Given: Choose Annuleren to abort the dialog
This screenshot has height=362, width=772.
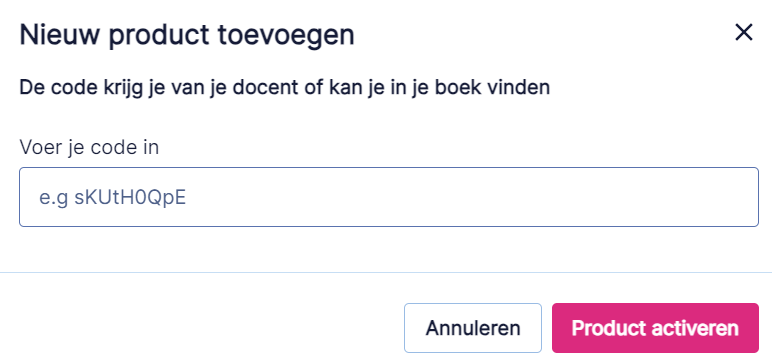Looking at the screenshot, I should point(473,328).
